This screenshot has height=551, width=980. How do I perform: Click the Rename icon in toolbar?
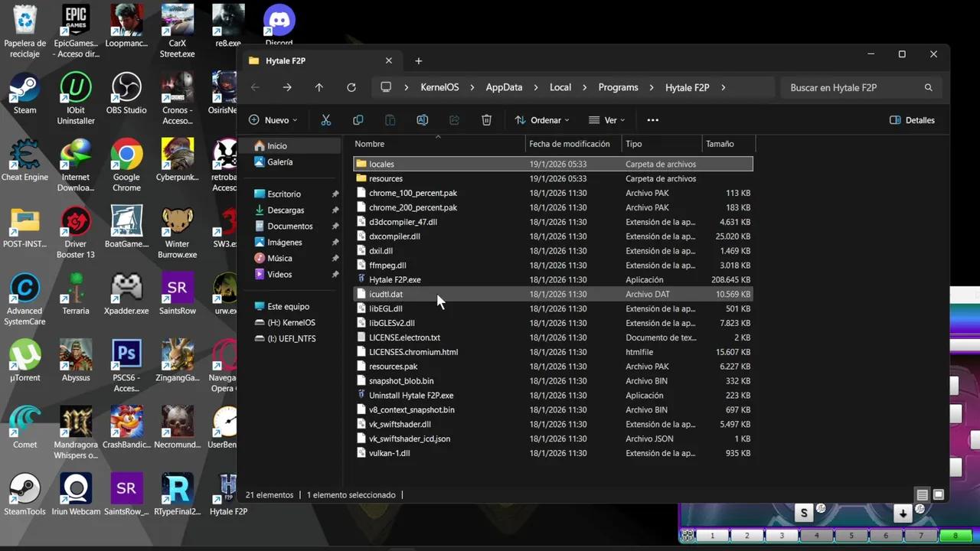pos(422,120)
